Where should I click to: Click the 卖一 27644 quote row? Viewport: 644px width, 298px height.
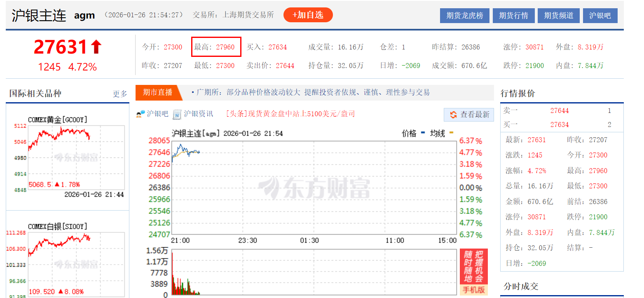pos(562,110)
